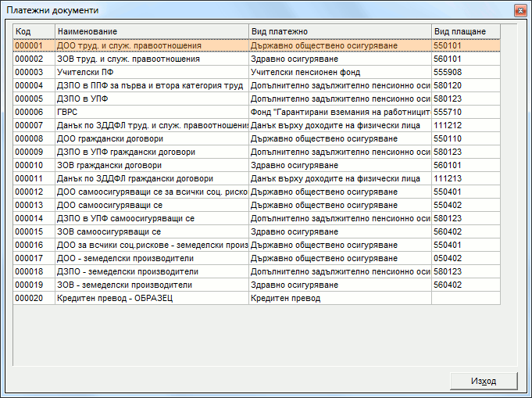Select code cell 000005
The width and height of the screenshot is (532, 398).
point(34,99)
